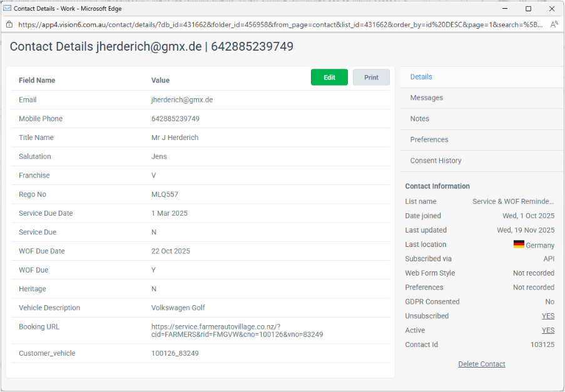Select the Mobile Phone field link
This screenshot has width=565, height=392.
tap(40, 118)
